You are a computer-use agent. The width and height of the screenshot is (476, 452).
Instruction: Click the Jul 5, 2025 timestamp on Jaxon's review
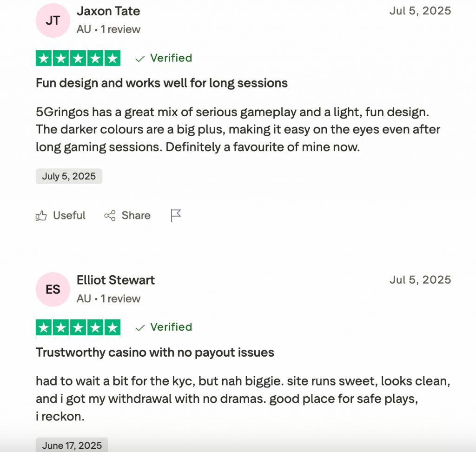tap(420, 11)
